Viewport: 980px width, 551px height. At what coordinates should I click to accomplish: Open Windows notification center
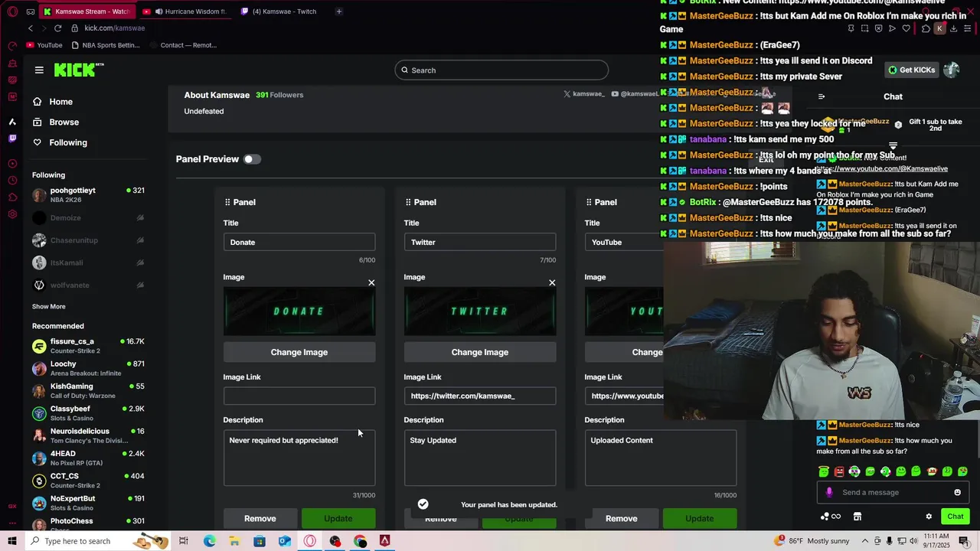964,541
